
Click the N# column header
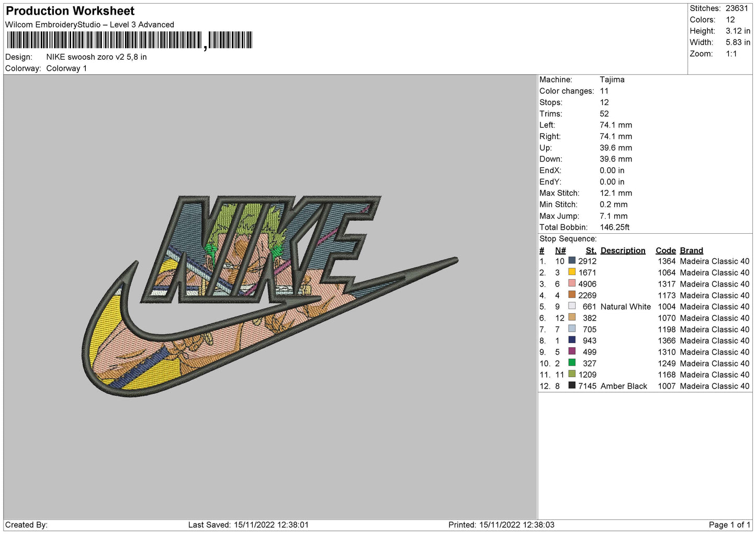[560, 251]
